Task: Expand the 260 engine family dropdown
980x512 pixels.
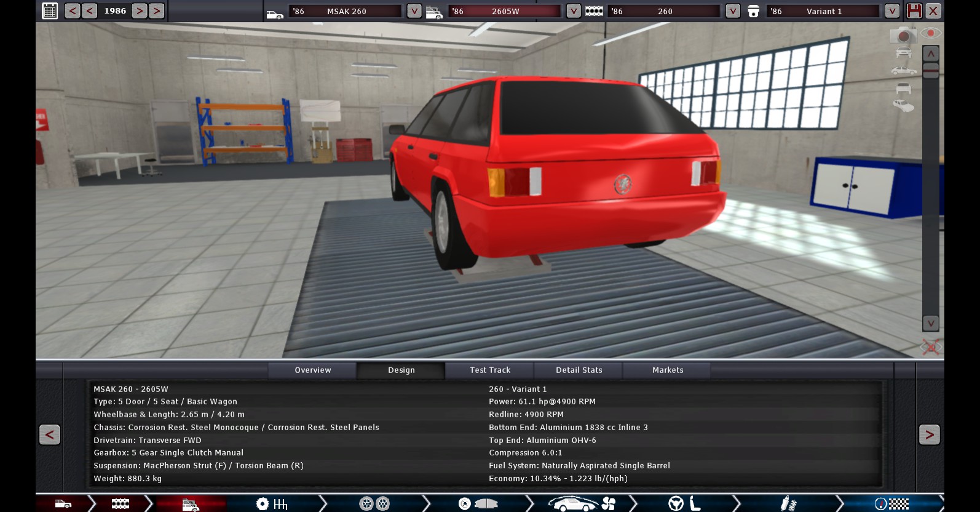Action: coord(733,11)
